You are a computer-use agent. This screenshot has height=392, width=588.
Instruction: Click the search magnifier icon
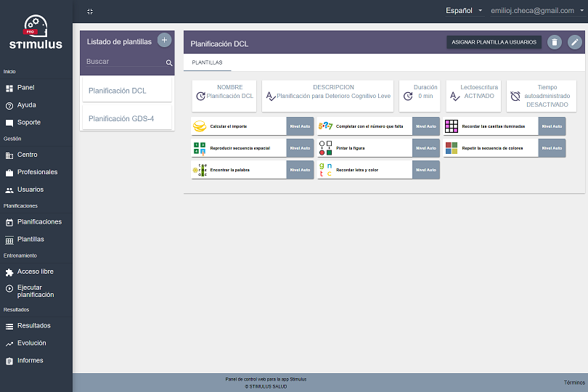pyautogui.click(x=169, y=63)
